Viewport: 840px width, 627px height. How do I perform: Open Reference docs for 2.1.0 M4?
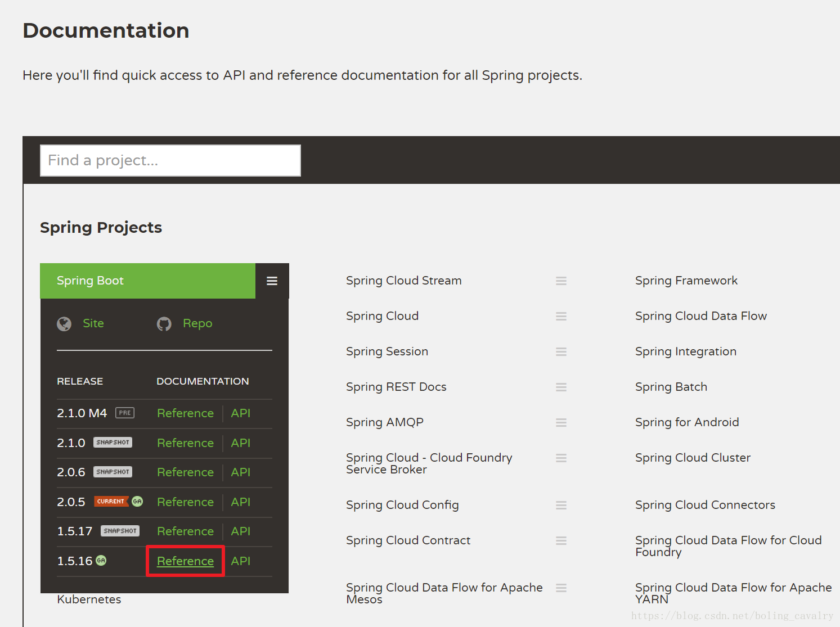[x=185, y=413]
